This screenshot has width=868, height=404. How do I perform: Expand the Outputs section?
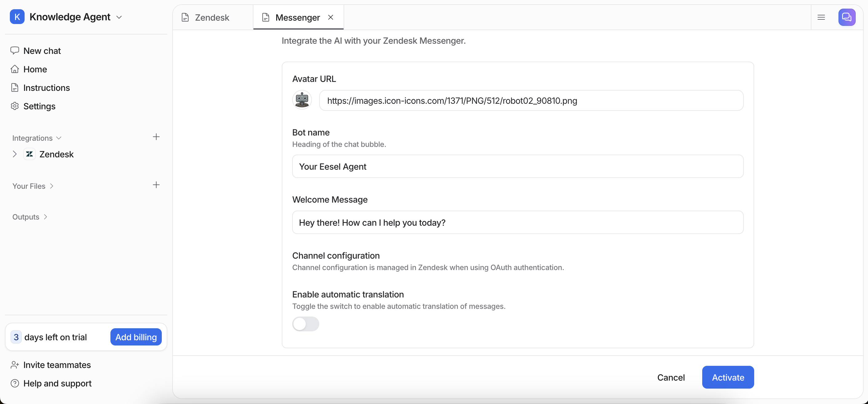pyautogui.click(x=46, y=217)
